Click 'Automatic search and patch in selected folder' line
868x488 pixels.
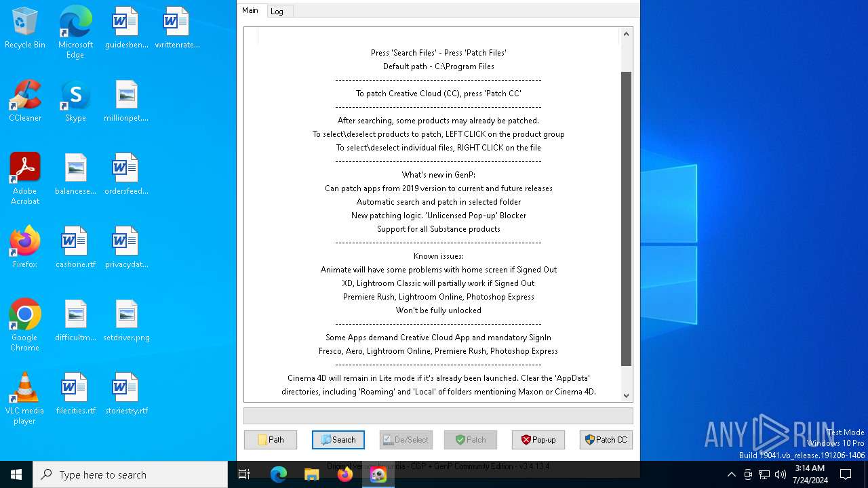[x=439, y=202]
